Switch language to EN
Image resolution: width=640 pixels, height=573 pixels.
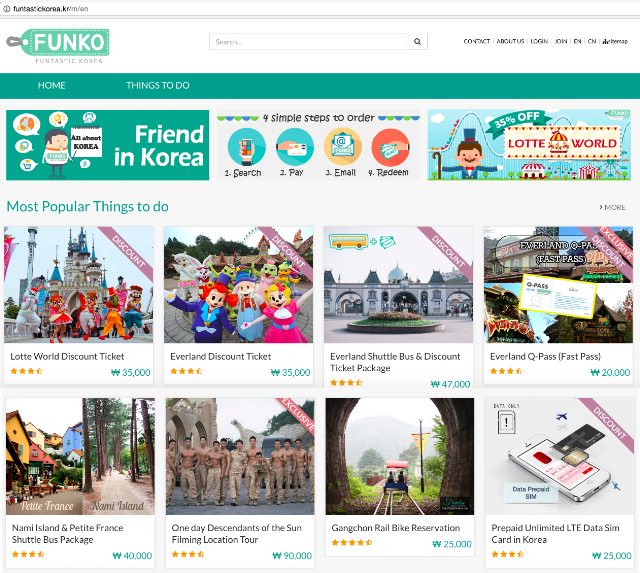[x=577, y=41]
